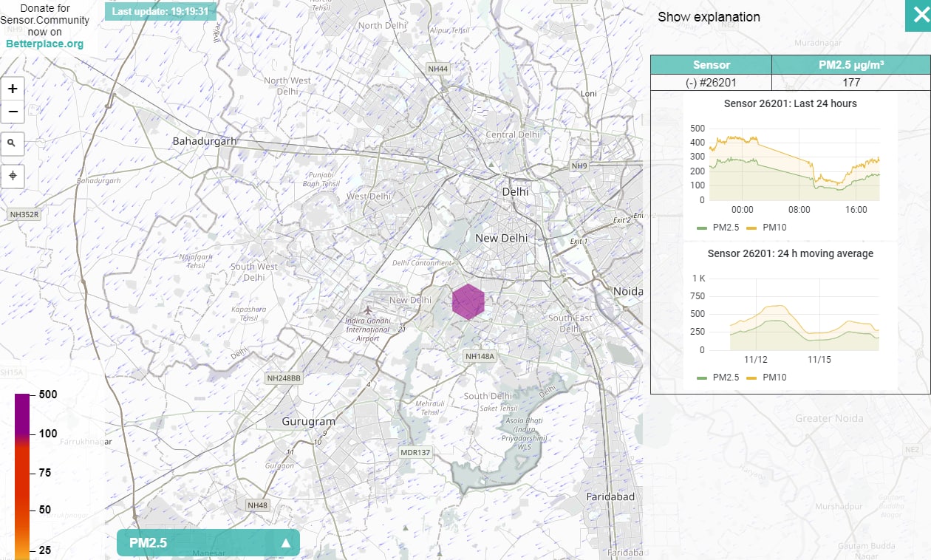
Task: Click the North West Delhi label
Action: tap(287, 86)
